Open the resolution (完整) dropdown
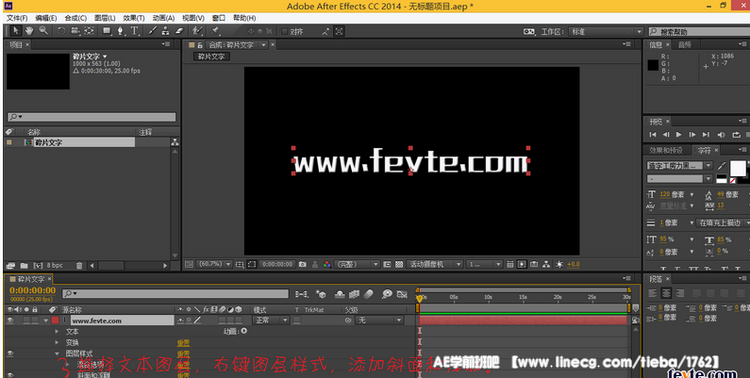Viewport: 750px width, 378px height. [x=357, y=264]
